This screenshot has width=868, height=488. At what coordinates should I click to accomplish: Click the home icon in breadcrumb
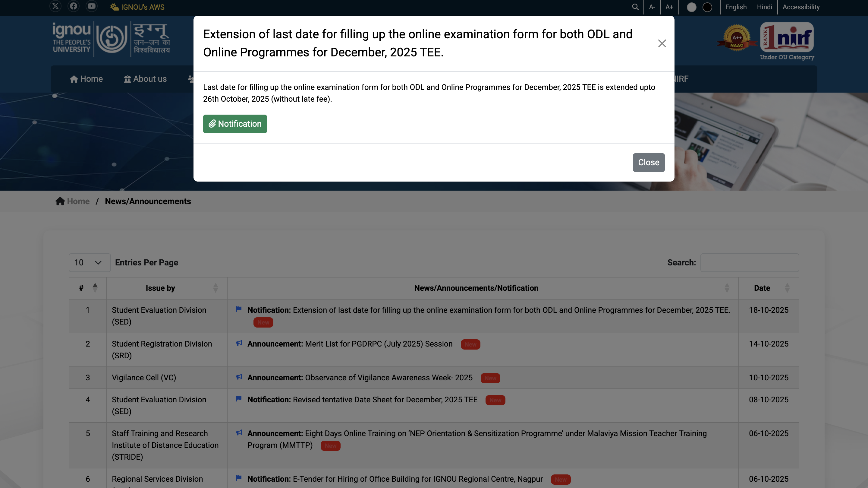click(60, 201)
